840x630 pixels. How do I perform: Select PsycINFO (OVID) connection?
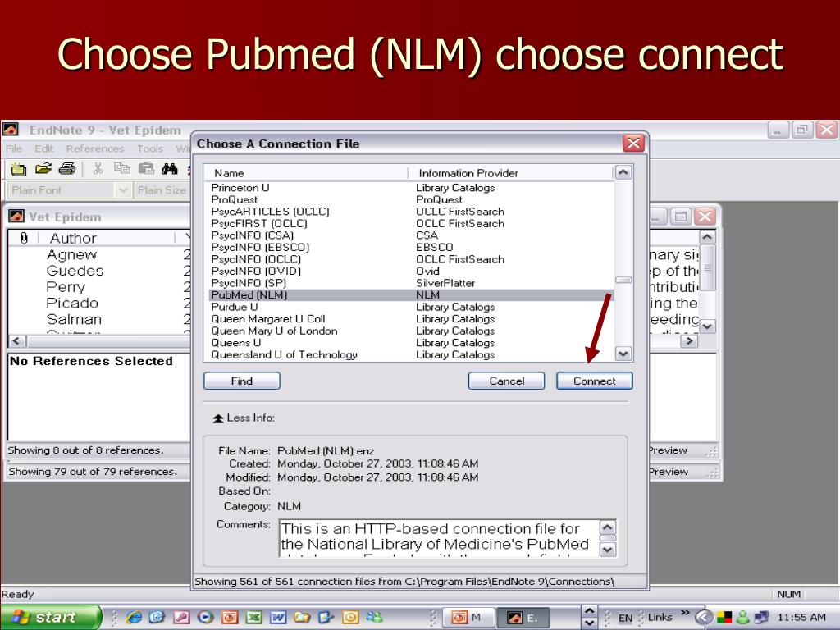point(411,271)
